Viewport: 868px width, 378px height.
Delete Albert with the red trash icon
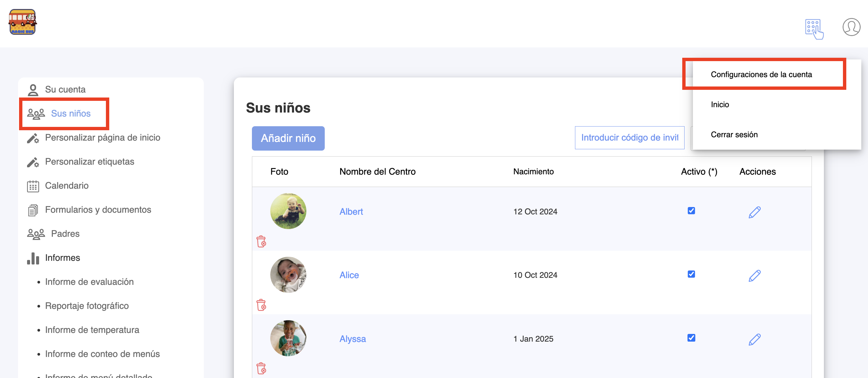tap(261, 241)
